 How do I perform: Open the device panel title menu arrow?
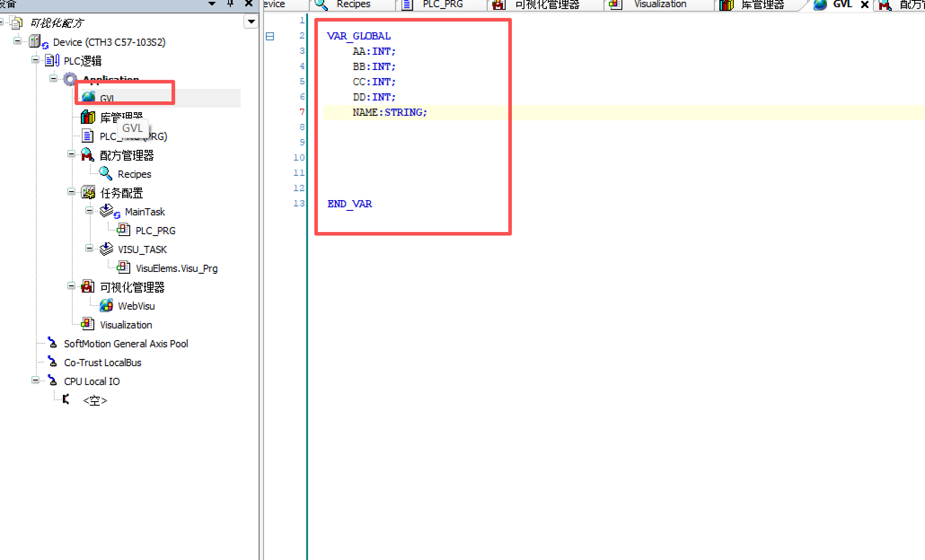click(x=212, y=4)
